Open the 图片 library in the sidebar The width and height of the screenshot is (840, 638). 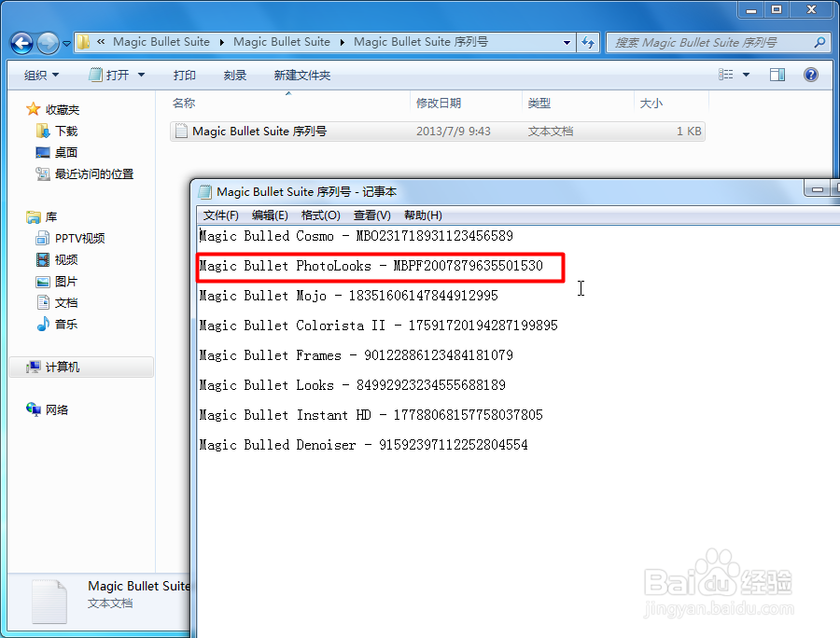point(63,281)
